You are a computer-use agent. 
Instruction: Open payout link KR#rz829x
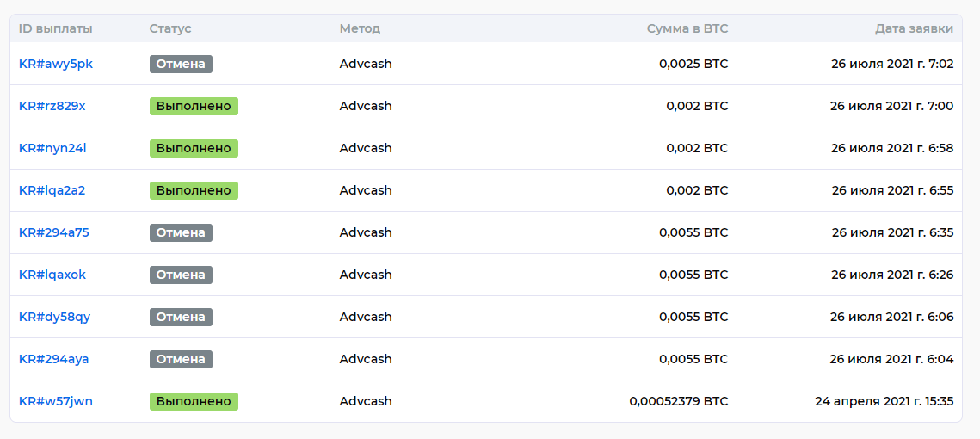52,106
